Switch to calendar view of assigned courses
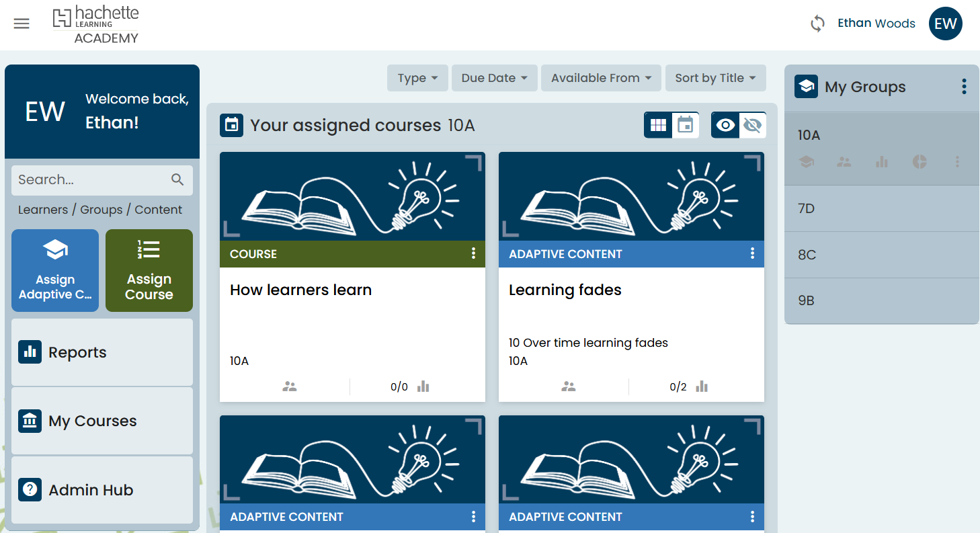The width and height of the screenshot is (980, 533). (x=685, y=125)
